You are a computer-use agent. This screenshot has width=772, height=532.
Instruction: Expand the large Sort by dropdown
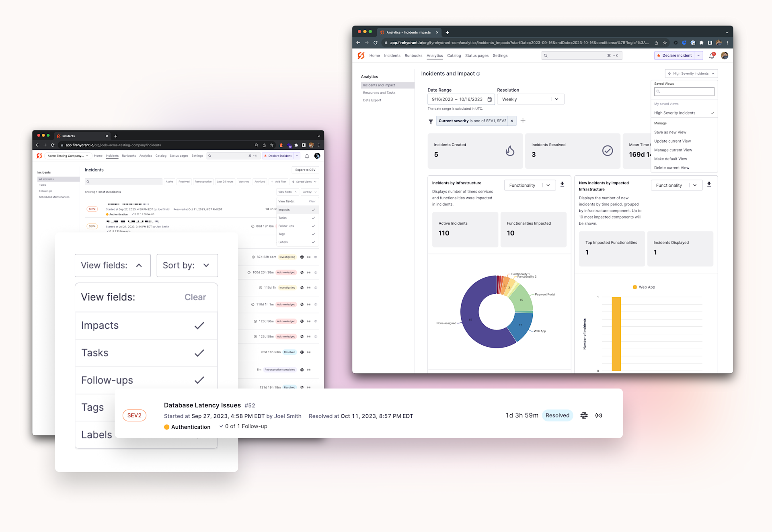(x=187, y=265)
